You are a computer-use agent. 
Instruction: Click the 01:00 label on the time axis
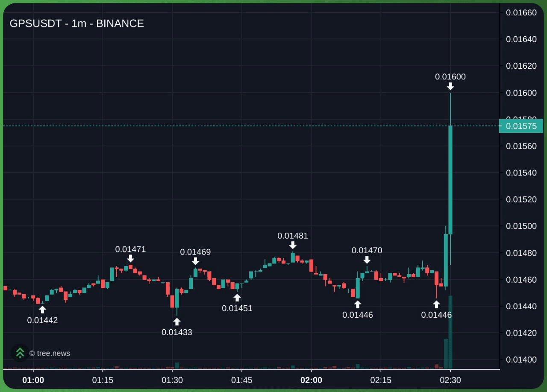(33, 380)
